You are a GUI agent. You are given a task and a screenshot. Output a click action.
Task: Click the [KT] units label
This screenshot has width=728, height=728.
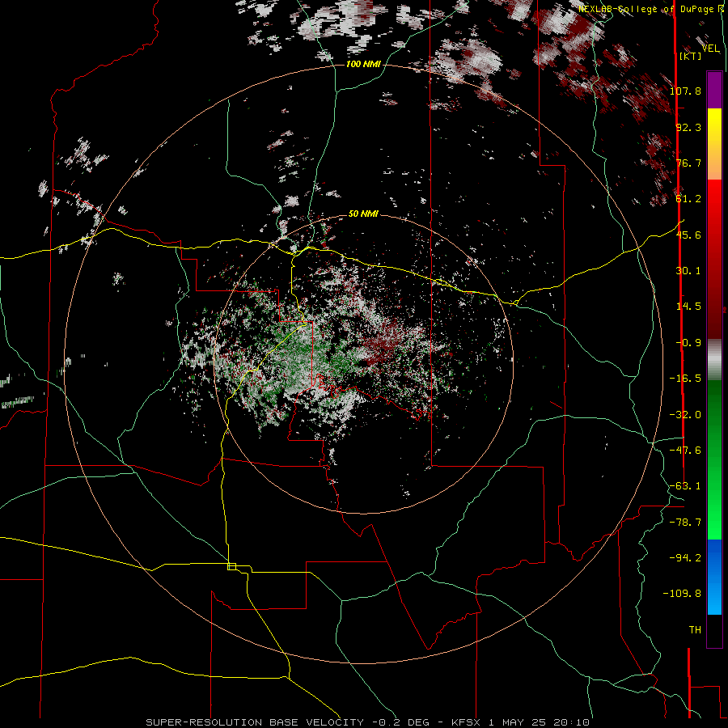pos(690,56)
